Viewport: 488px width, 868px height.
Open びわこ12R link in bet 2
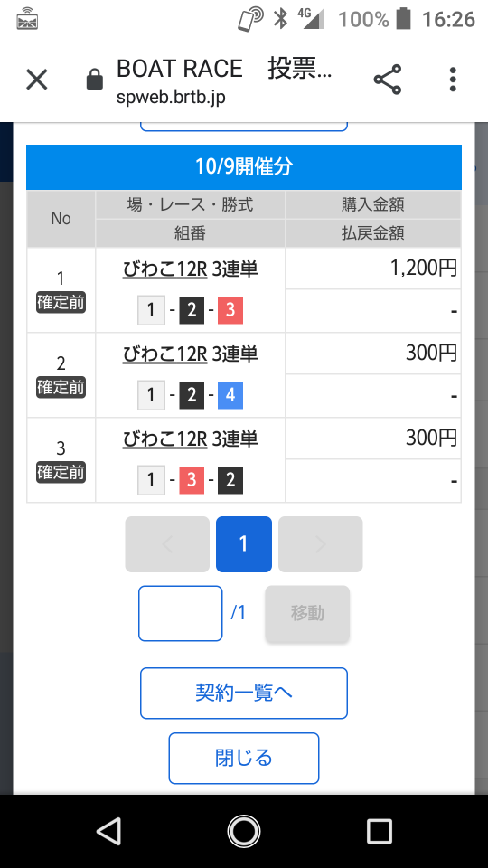click(x=164, y=354)
